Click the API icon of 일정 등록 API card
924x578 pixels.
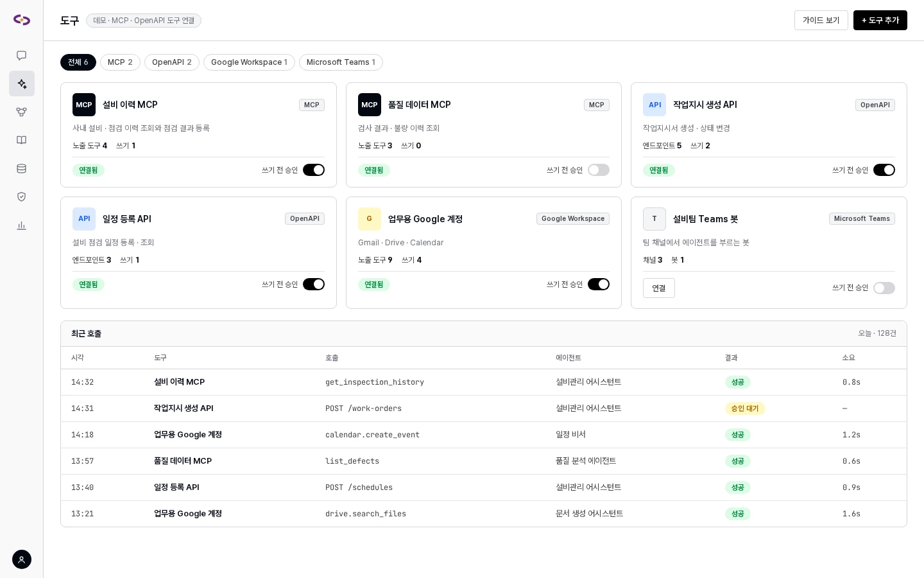[x=84, y=219]
